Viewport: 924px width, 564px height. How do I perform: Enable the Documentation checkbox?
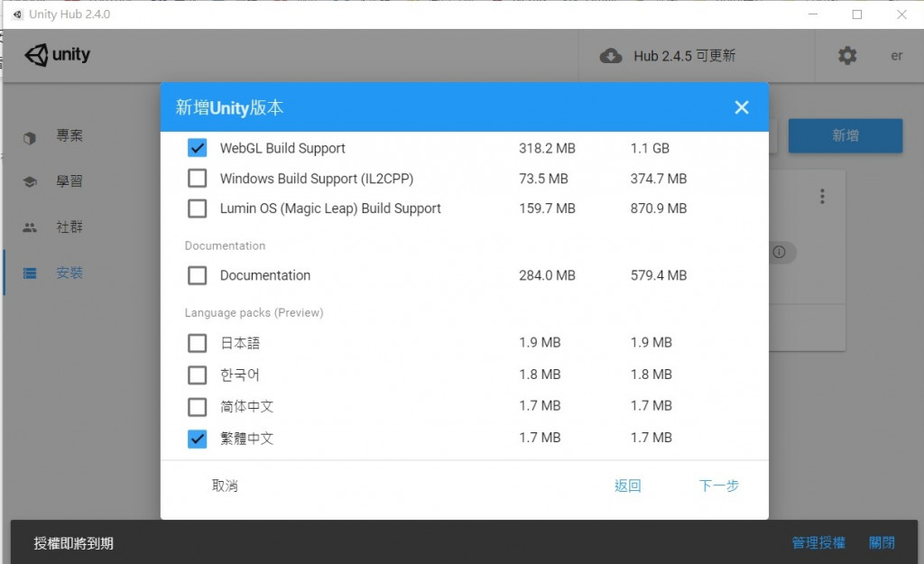197,275
